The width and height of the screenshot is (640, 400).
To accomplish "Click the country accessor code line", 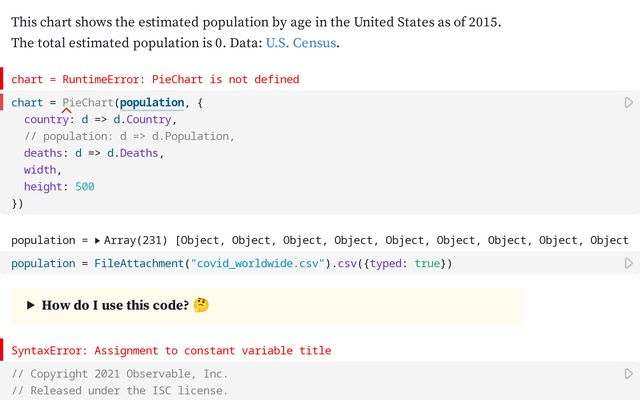I will click(x=100, y=119).
